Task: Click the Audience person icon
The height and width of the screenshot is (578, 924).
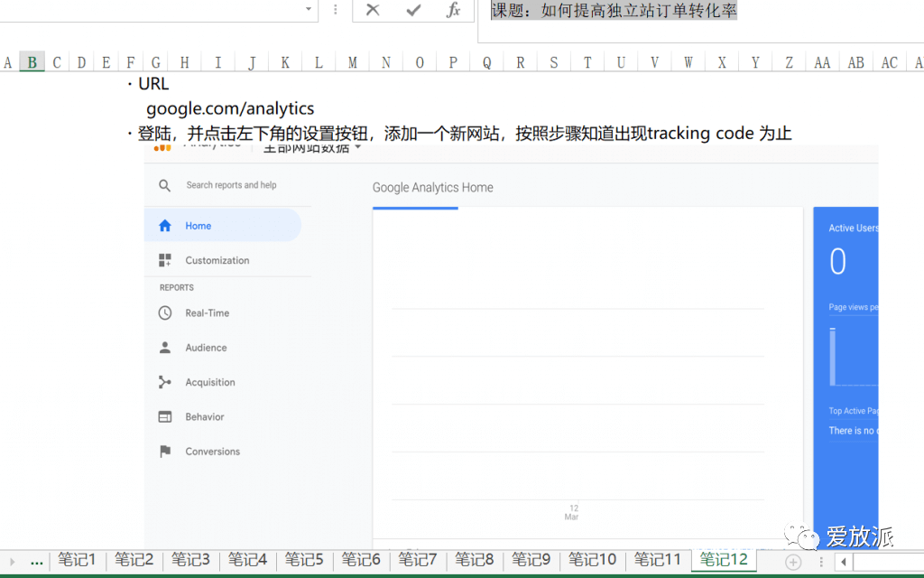Action: [x=165, y=348]
